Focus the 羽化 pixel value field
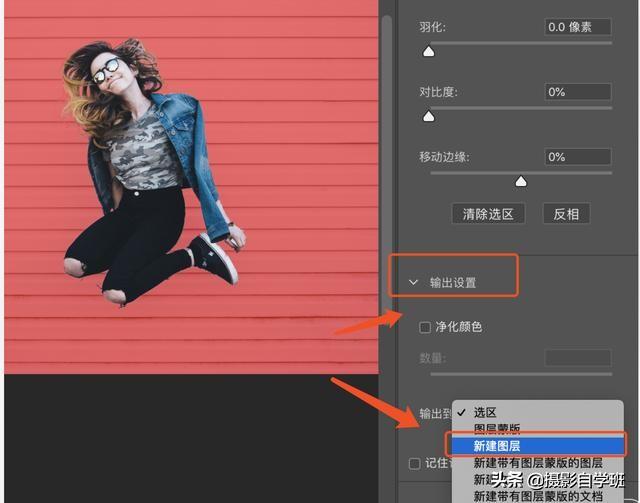 [x=577, y=27]
